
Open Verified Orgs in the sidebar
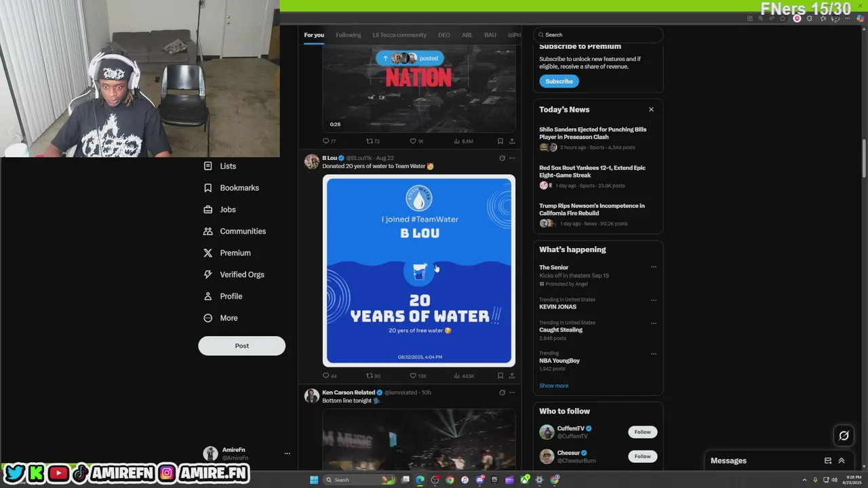[x=234, y=274]
